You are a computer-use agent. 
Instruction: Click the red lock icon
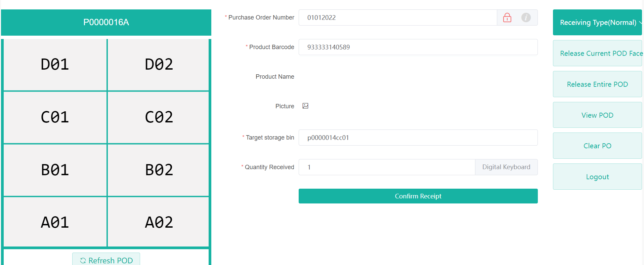tap(507, 17)
